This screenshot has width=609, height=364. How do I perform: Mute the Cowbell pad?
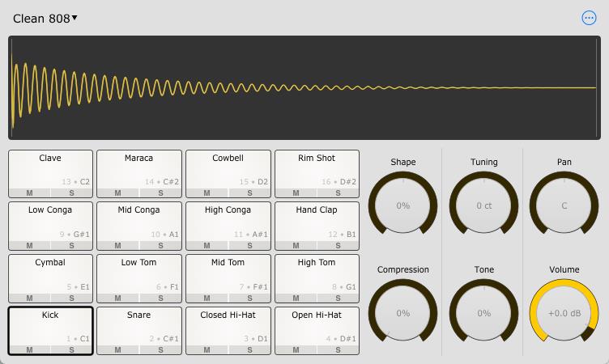click(x=207, y=193)
